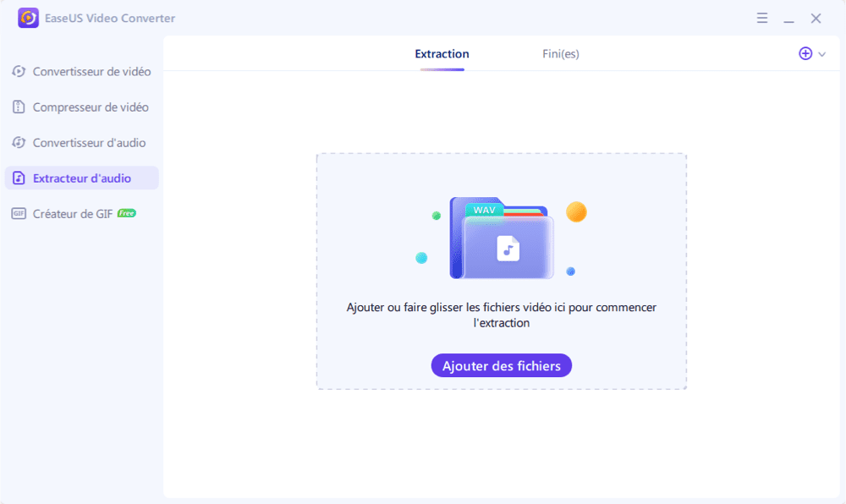Click the purple plus add-files icon
Viewport: 846px width, 504px height.
tap(805, 53)
